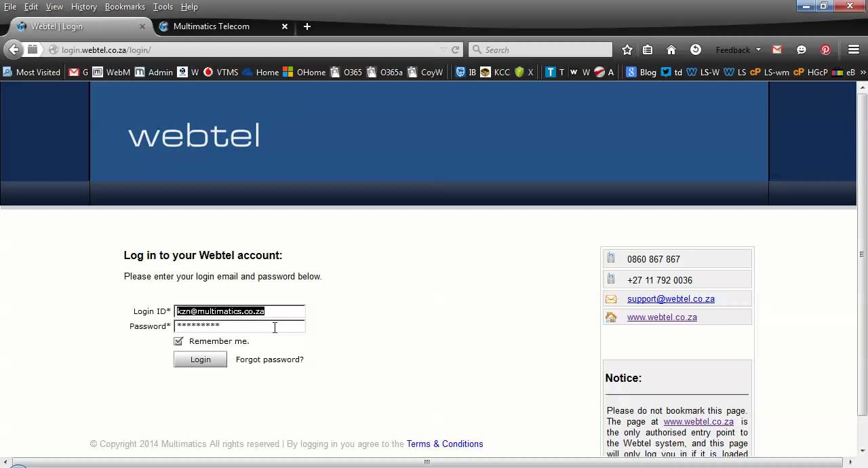Open the Bookmarks menu
Screen dimensions: 868x468
125,7
